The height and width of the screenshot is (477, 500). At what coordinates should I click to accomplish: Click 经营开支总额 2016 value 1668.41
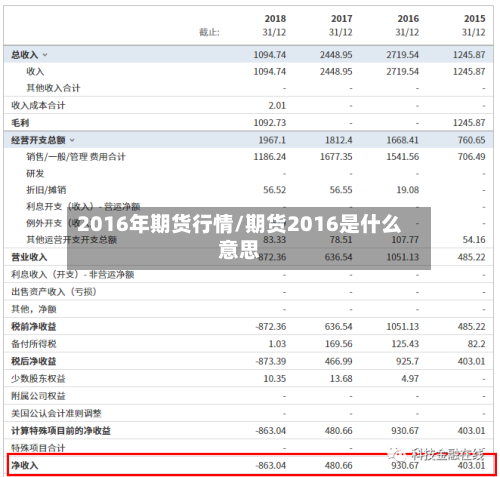(402, 140)
